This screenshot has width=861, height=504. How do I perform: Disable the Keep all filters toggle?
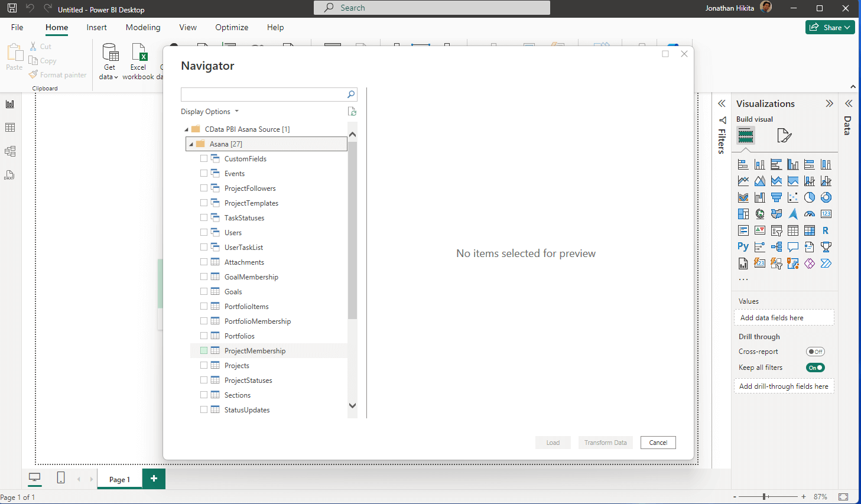pyautogui.click(x=815, y=368)
